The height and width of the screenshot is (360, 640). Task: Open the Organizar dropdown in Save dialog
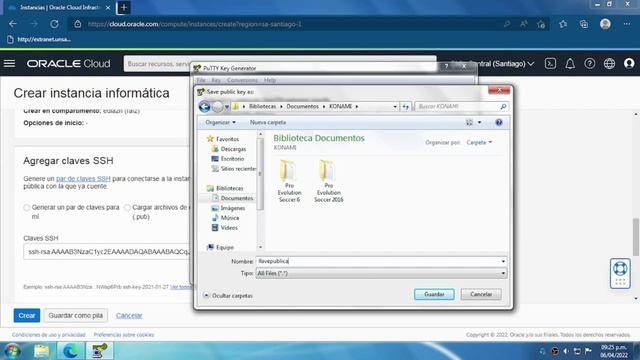[x=220, y=122]
